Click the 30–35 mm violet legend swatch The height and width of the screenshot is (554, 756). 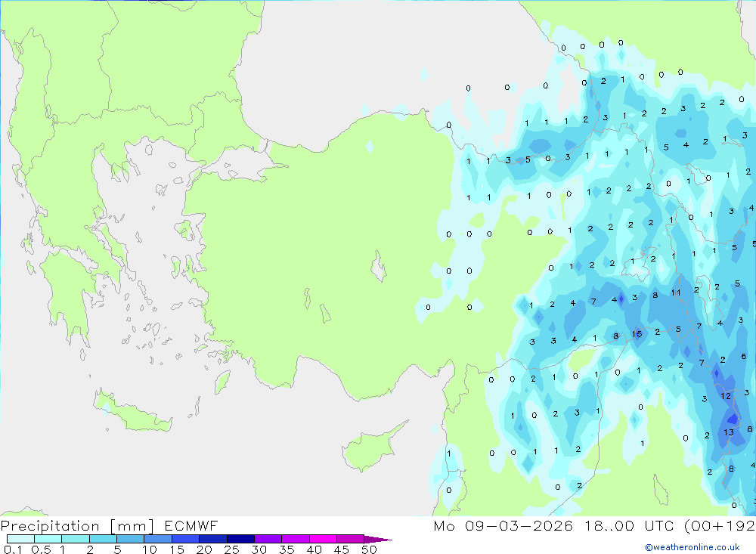click(x=268, y=539)
